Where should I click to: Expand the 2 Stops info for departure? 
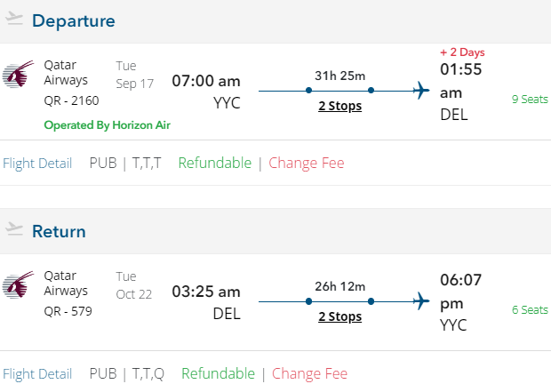(339, 106)
